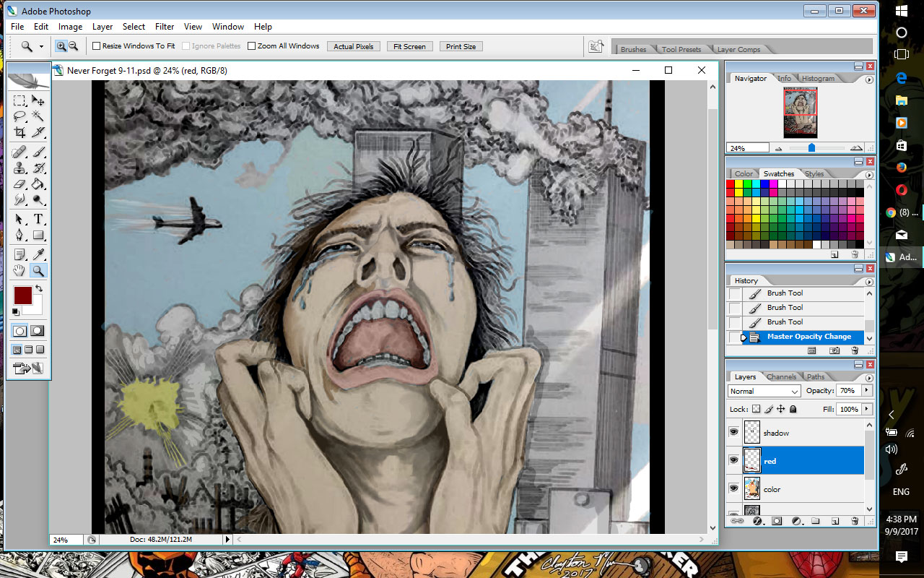Select the Clone Stamp tool
924x578 pixels.
pyautogui.click(x=19, y=168)
